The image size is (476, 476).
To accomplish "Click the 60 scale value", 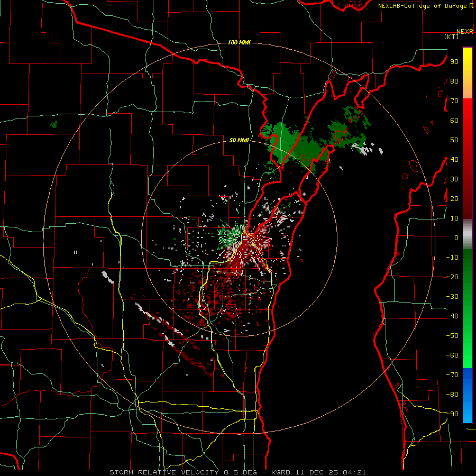I will [454, 120].
